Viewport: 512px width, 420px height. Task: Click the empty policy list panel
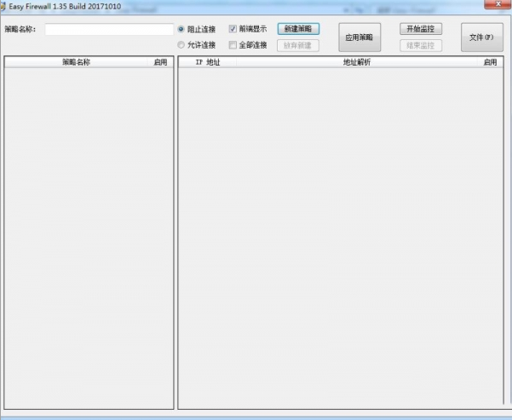coord(89,239)
